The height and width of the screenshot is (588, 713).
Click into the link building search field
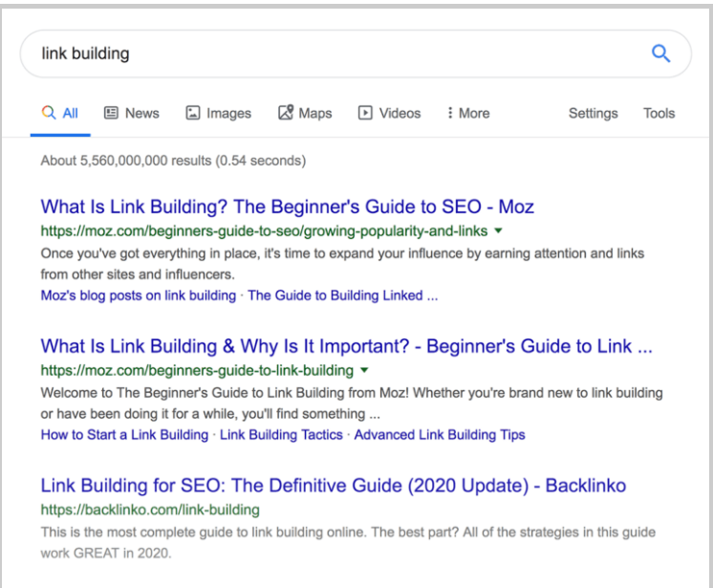point(325,54)
